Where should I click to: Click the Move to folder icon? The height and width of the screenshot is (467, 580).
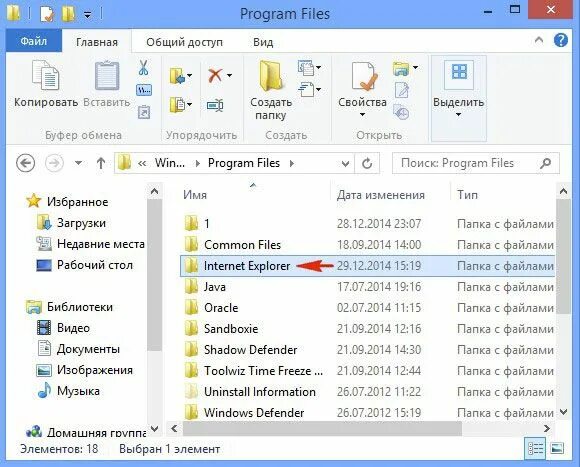point(177,76)
